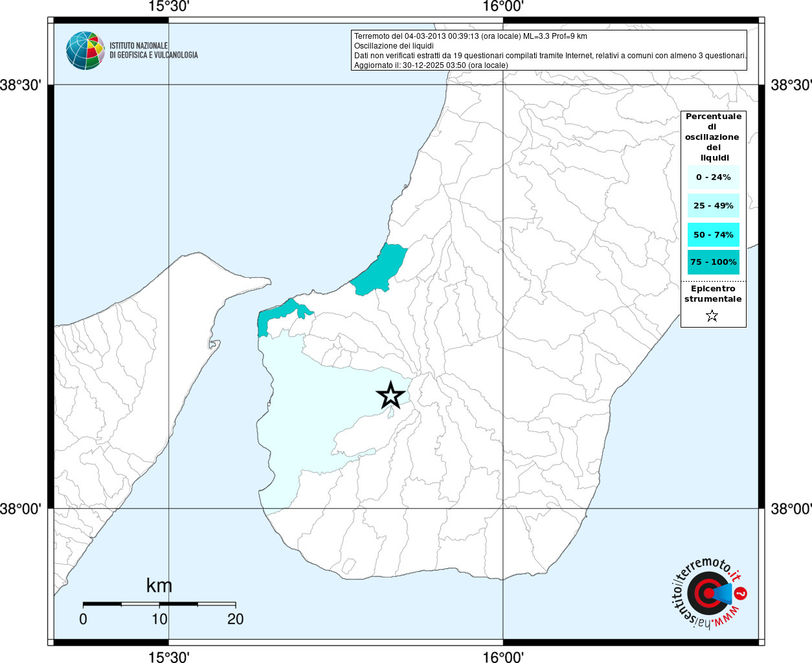Select the 25 - 49% legend swatch

(x=714, y=206)
